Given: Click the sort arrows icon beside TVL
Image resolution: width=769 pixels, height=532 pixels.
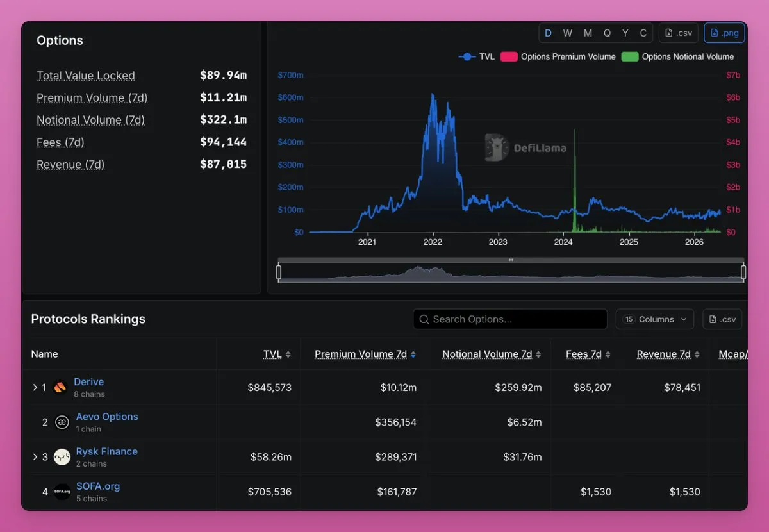Looking at the screenshot, I should click(288, 354).
